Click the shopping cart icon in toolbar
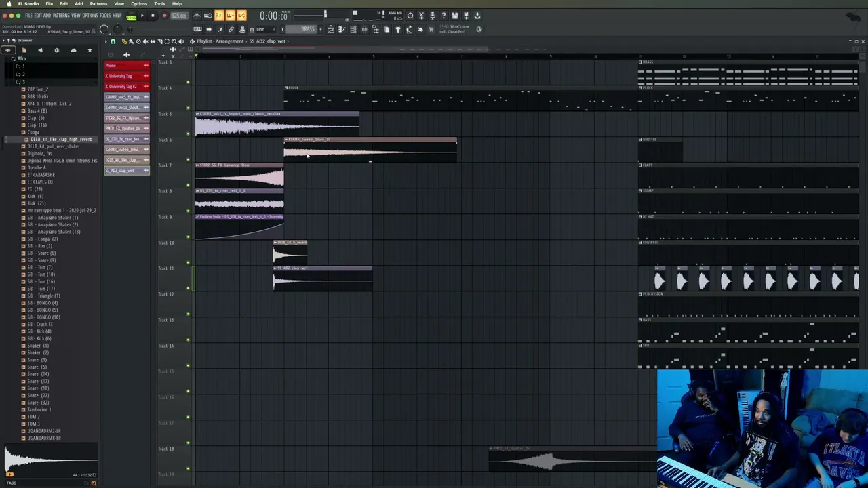Image resolution: width=868 pixels, height=488 pixels. [431, 29]
